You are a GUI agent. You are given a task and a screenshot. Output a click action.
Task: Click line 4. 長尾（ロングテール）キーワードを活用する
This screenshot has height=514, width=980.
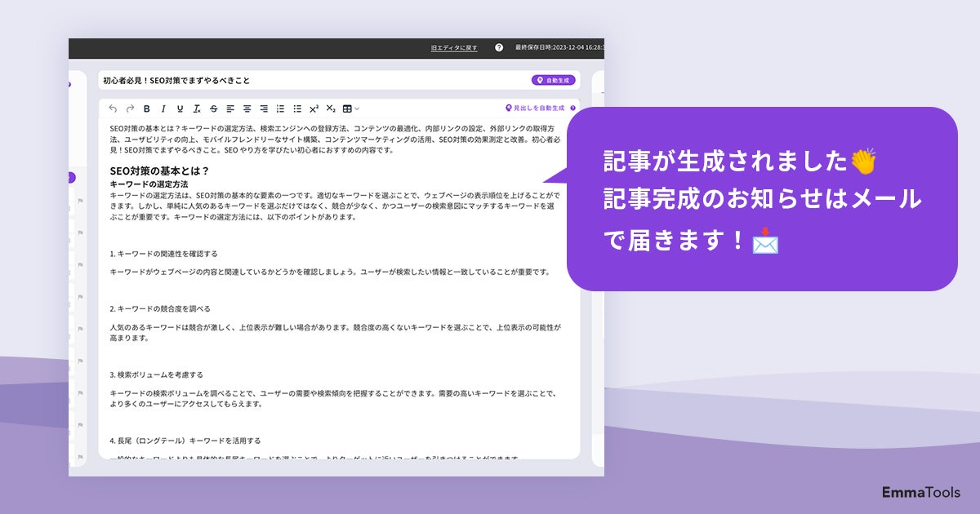[x=185, y=441]
